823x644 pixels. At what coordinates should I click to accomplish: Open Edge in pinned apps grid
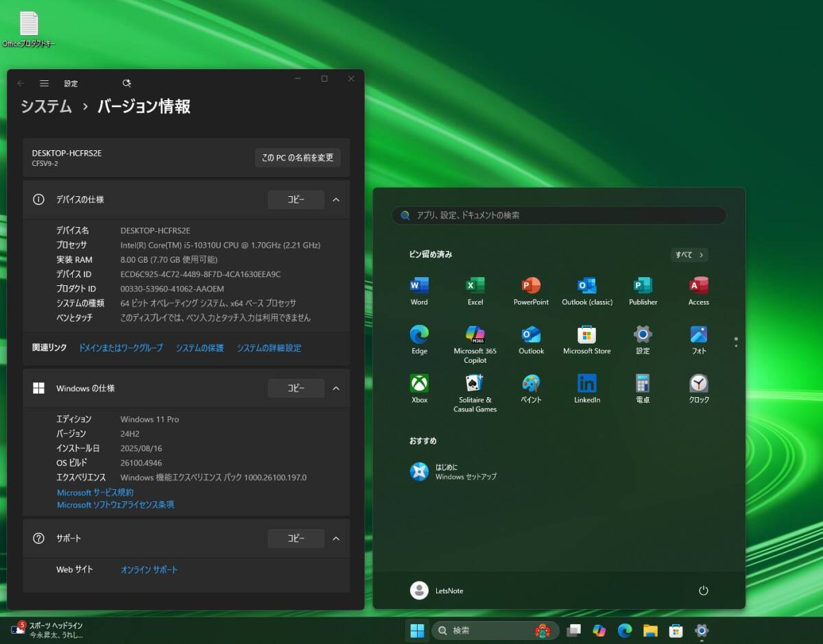click(x=419, y=340)
